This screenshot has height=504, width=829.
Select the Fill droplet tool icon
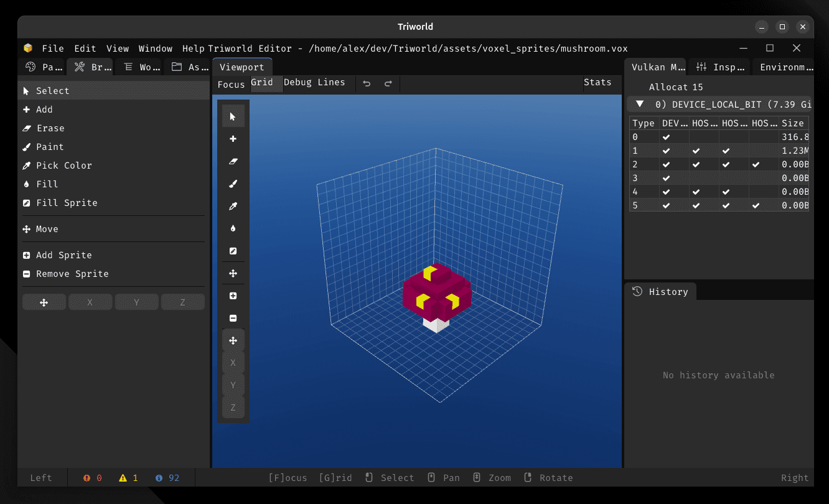click(233, 228)
